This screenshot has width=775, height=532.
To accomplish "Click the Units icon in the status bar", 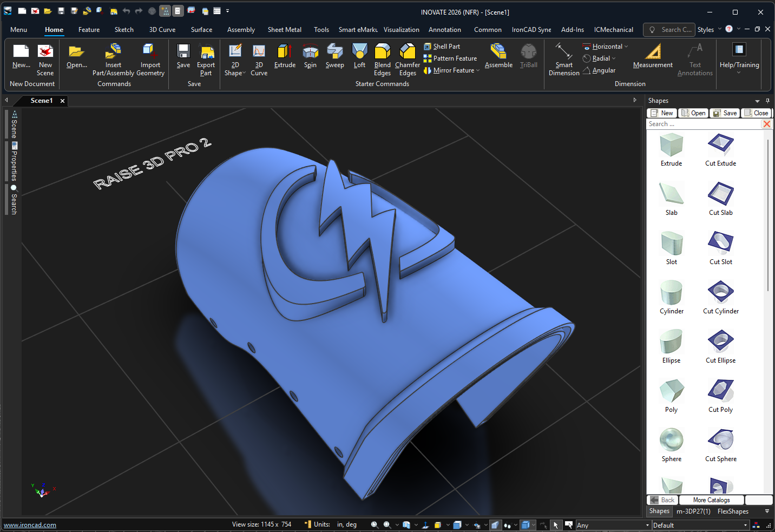I will pos(307,524).
